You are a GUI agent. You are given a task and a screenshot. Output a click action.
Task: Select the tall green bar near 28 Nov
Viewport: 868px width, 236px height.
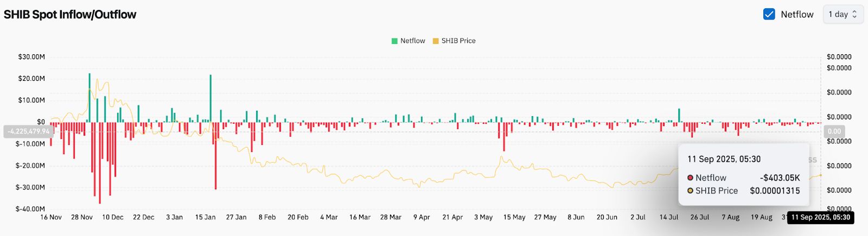90,98
